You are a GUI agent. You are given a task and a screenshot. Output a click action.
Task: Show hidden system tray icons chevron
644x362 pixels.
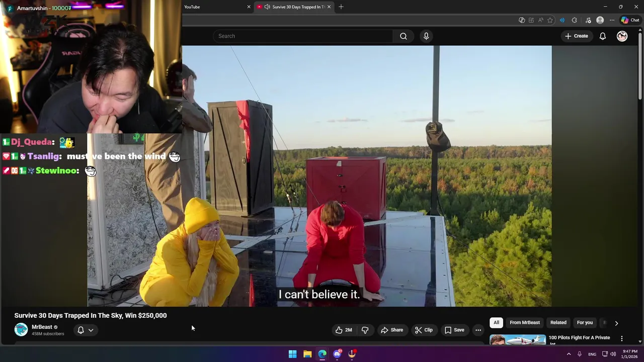(569, 354)
